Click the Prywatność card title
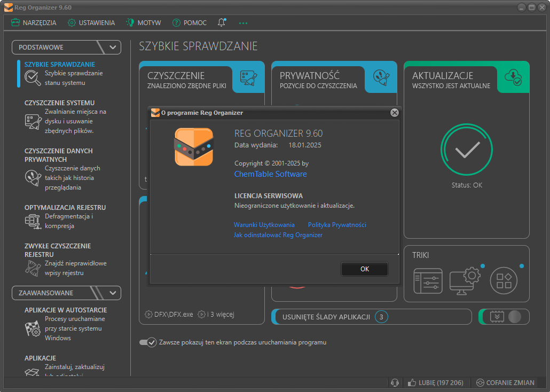The width and height of the screenshot is (550, 392). click(x=310, y=75)
